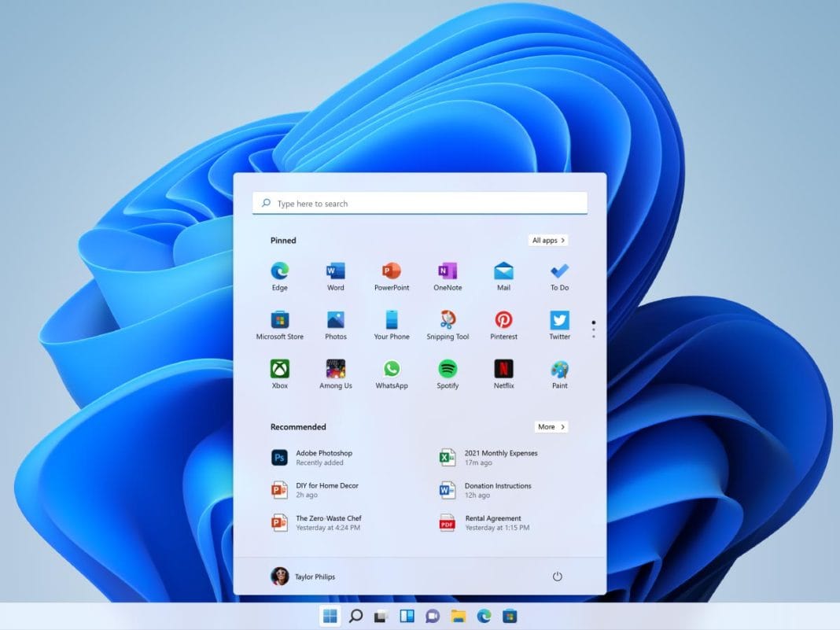Screen dimensions: 840x630
Task: Open the Netflix app
Action: point(503,374)
